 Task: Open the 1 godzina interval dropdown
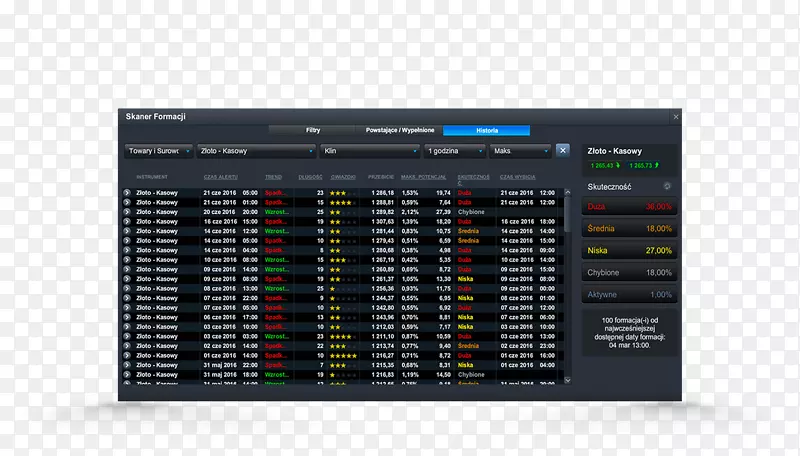point(455,151)
